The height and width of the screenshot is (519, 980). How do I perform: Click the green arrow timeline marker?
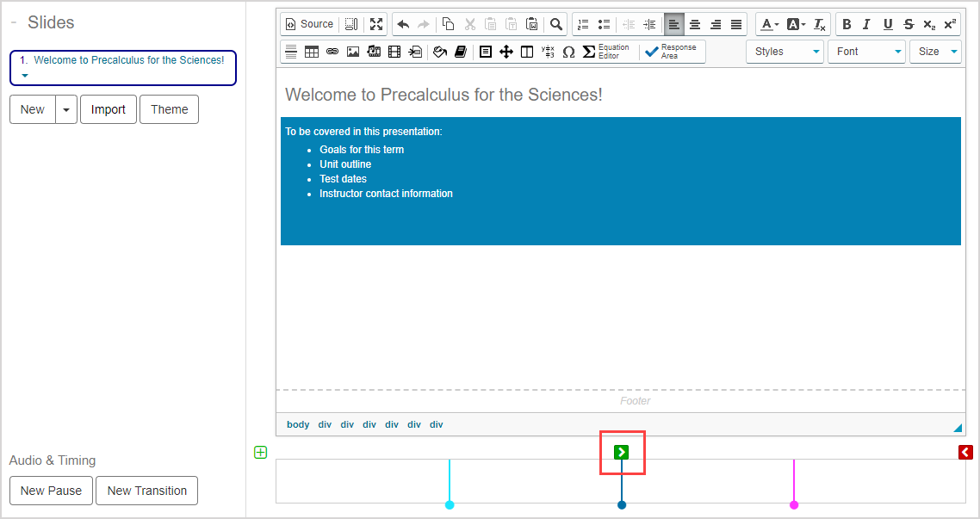point(622,452)
